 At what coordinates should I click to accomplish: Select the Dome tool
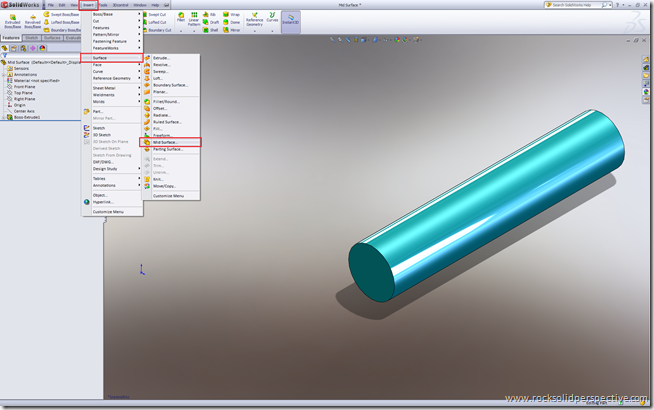[x=231, y=23]
